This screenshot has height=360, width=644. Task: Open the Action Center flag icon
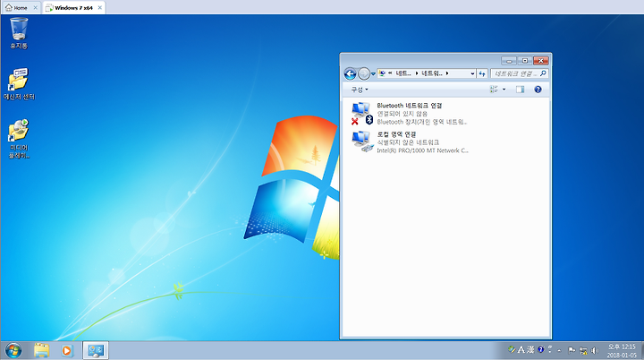tap(572, 350)
